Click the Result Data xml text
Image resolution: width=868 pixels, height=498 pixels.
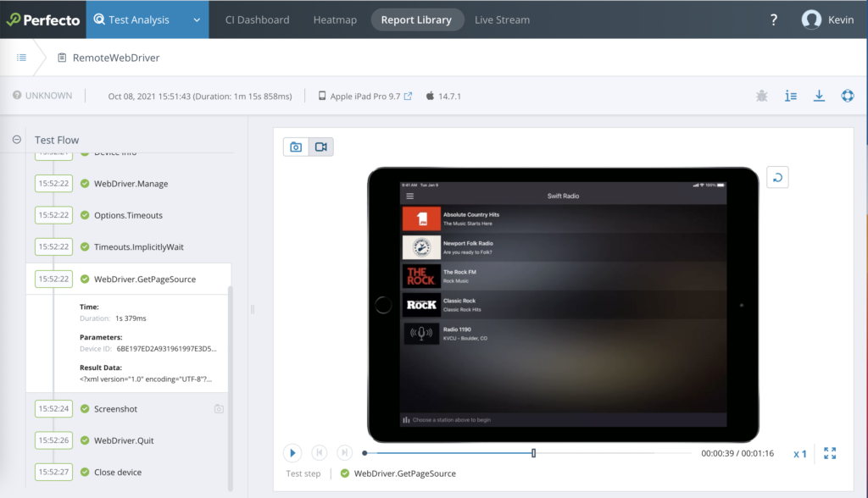[x=146, y=379]
